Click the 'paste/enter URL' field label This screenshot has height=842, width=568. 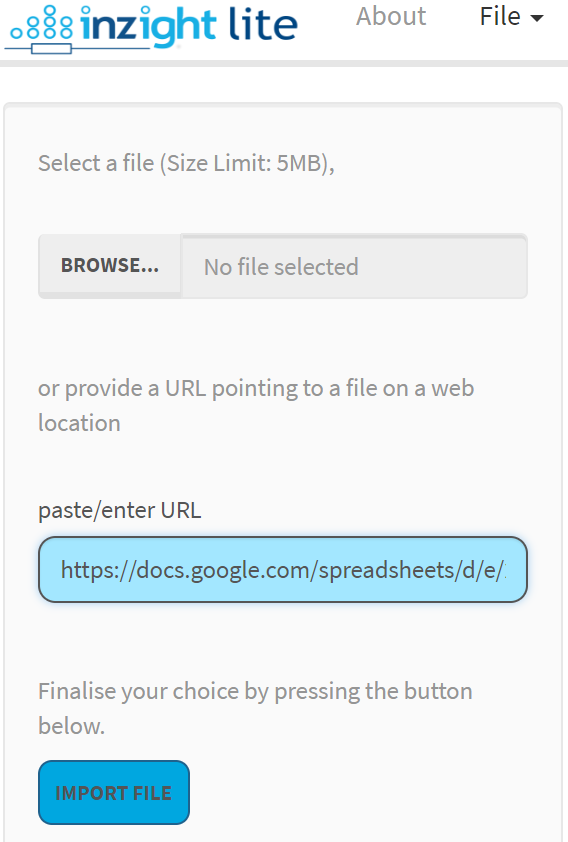(120, 510)
